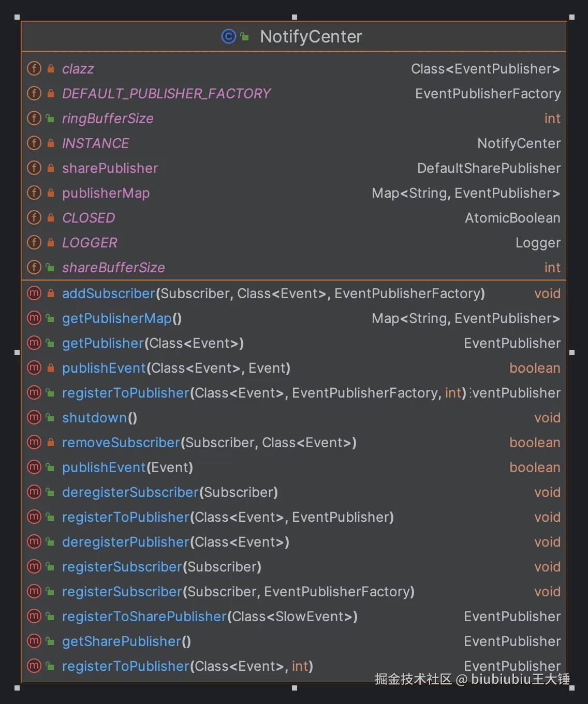Click the field icon next to clazz
This screenshot has width=588, height=704.
34,68
